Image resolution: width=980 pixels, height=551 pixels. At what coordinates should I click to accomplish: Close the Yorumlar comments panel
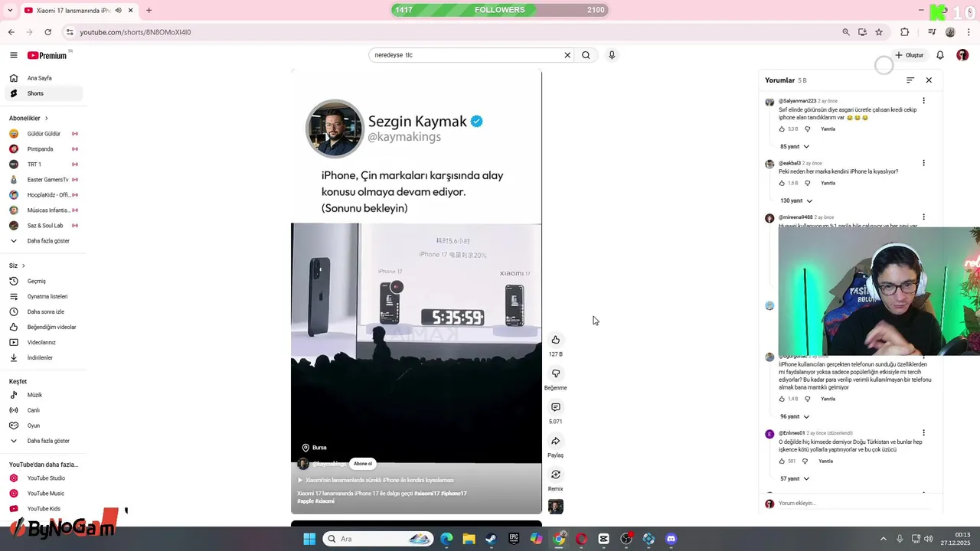point(929,80)
